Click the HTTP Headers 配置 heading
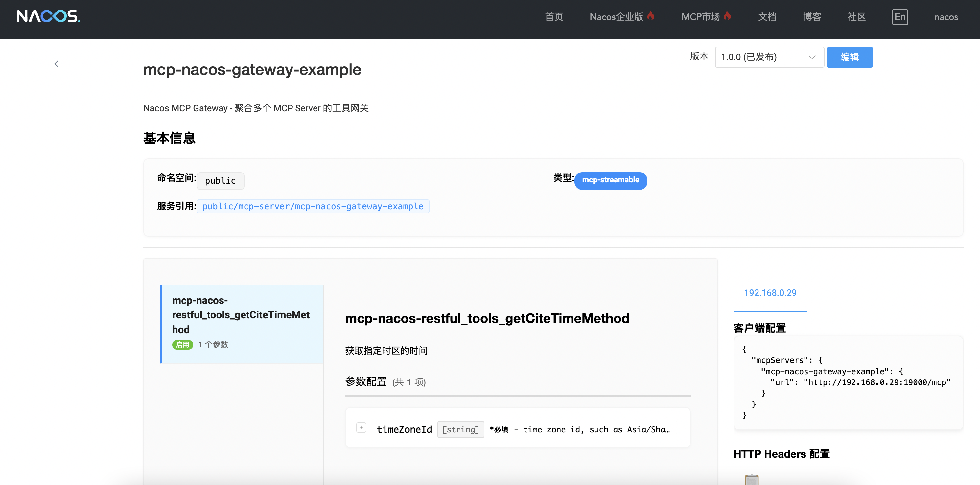 pyautogui.click(x=782, y=454)
